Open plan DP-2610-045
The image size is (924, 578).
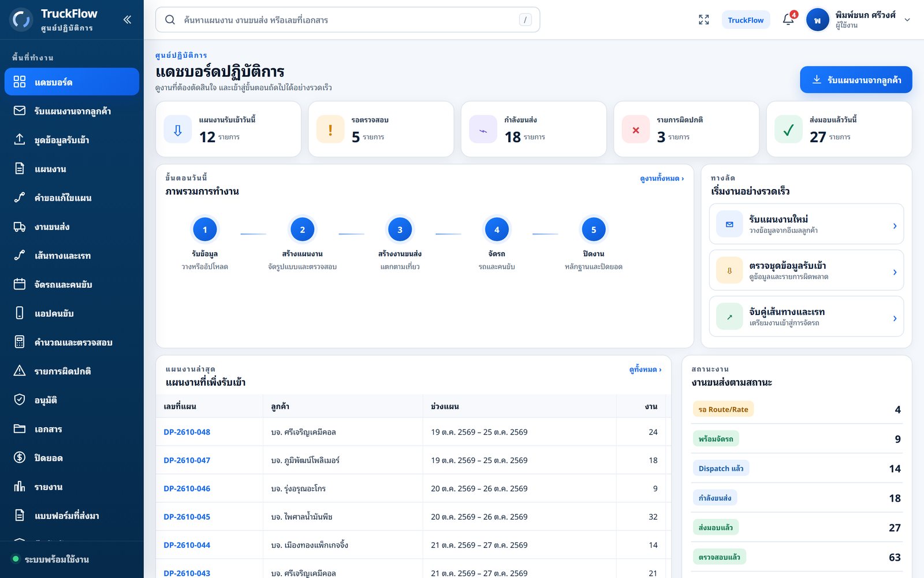pos(187,517)
